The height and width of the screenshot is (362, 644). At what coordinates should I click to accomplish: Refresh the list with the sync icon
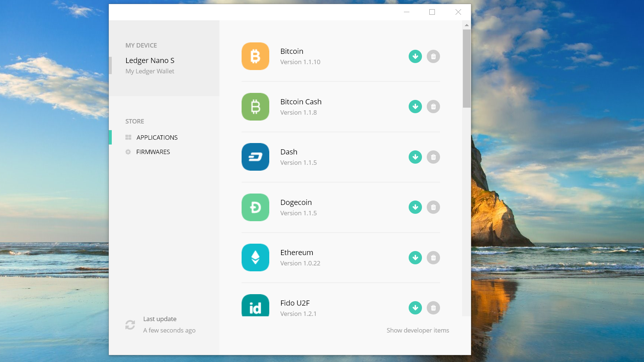[130, 325]
